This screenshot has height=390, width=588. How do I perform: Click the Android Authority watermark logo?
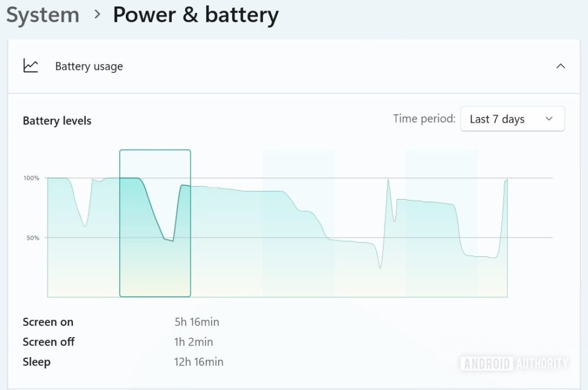coord(514,364)
